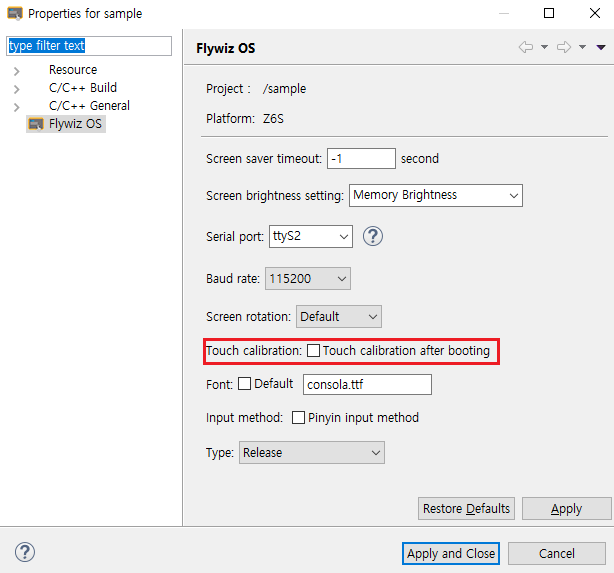Open forward history dropdown arrow
This screenshot has height=573, width=614.
tap(582, 47)
